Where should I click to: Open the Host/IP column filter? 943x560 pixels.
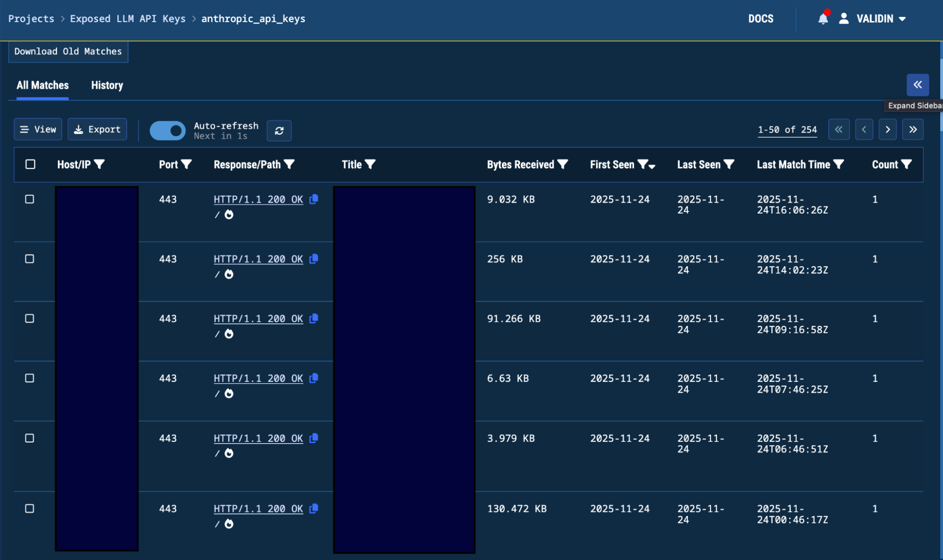coord(99,165)
